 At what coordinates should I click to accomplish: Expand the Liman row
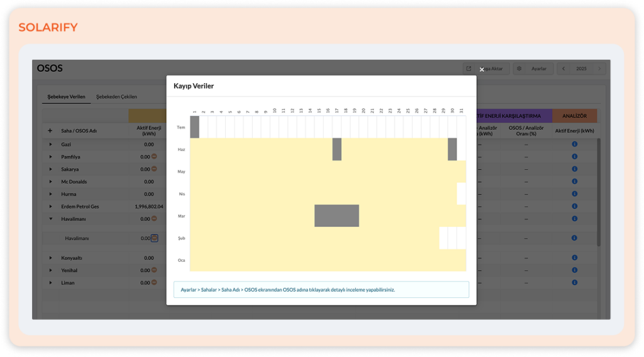[50, 283]
